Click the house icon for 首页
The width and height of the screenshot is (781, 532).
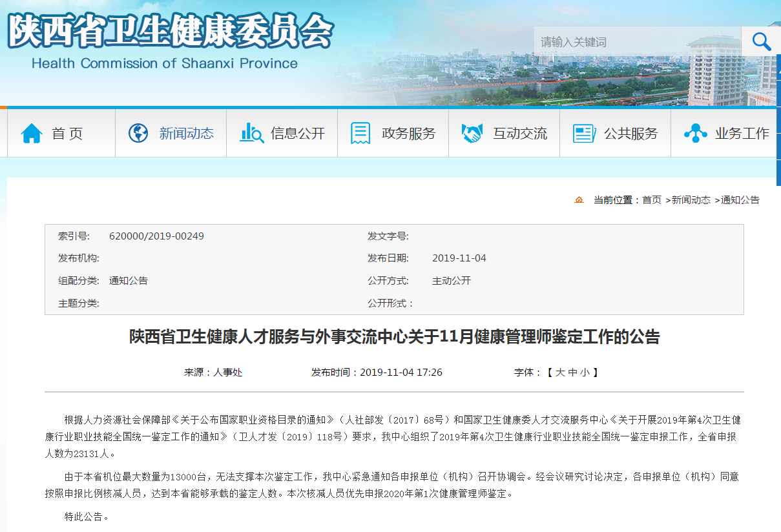coord(32,134)
